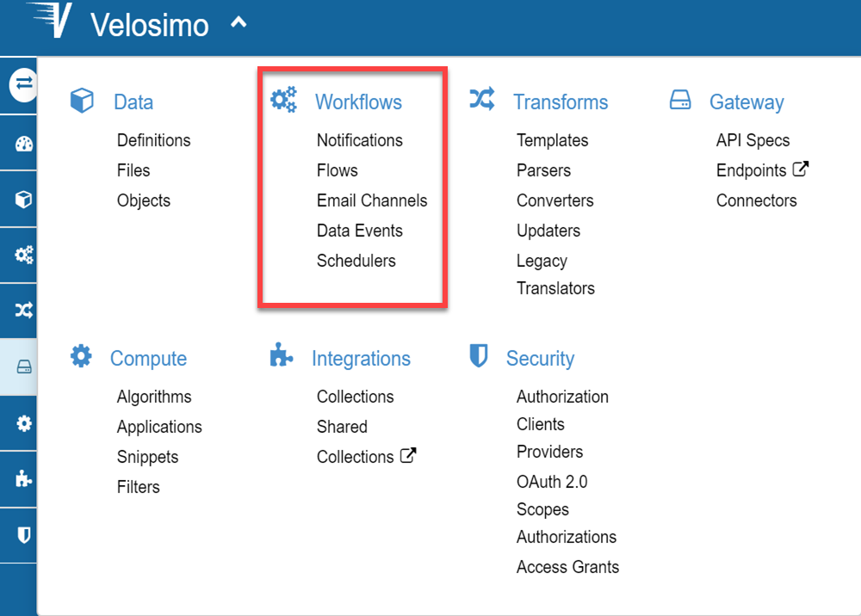Click the sidebar swap arrows toggle icon
The image size is (861, 616).
tap(23, 84)
